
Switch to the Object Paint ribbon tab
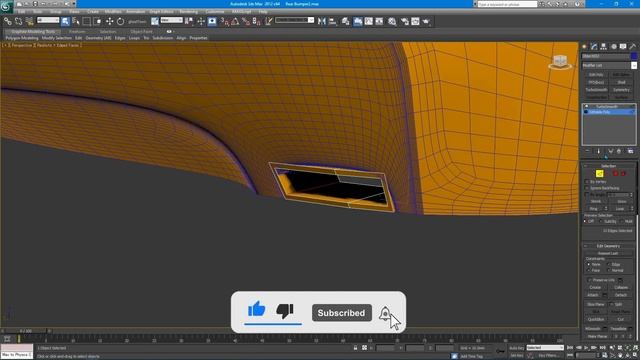(142, 31)
